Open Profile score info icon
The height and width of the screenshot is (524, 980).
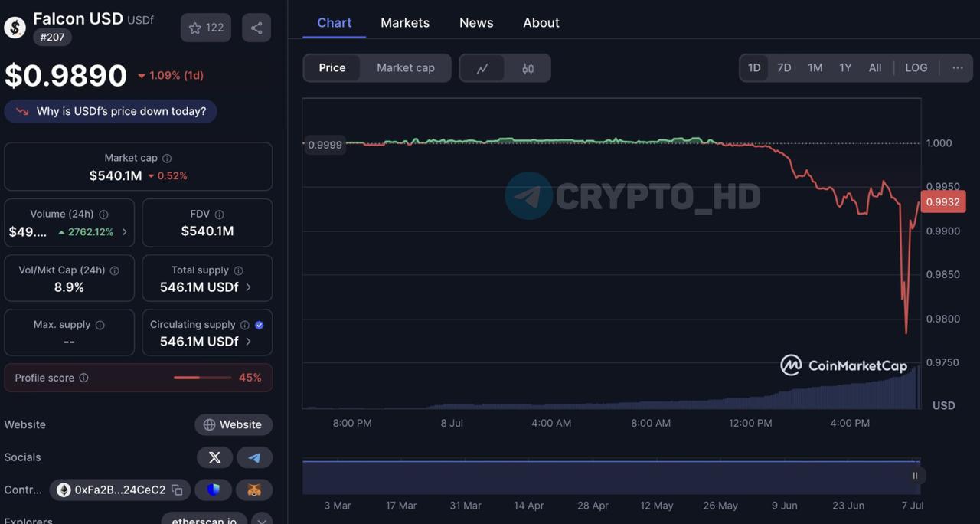point(83,378)
